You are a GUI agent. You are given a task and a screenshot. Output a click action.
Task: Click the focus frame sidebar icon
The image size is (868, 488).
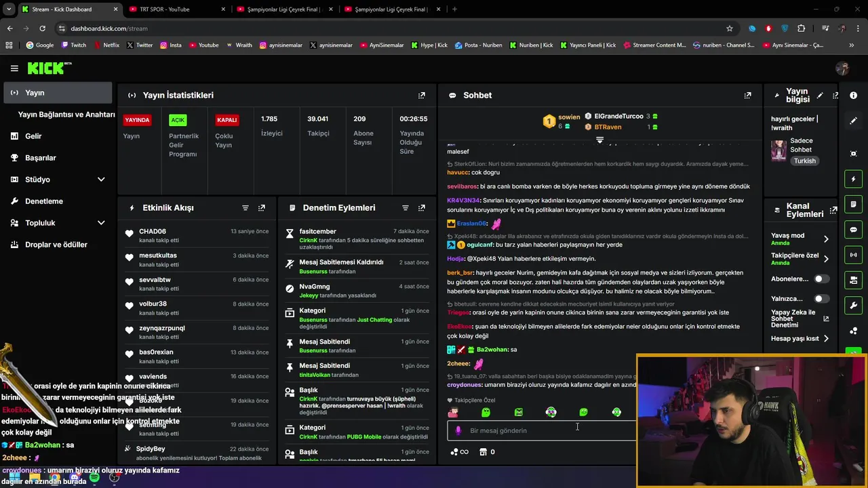click(x=854, y=154)
